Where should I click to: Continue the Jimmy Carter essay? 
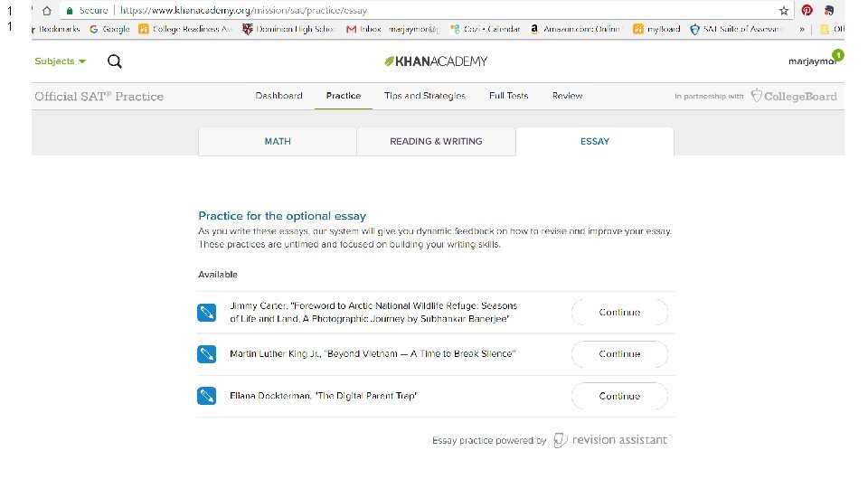[619, 313]
